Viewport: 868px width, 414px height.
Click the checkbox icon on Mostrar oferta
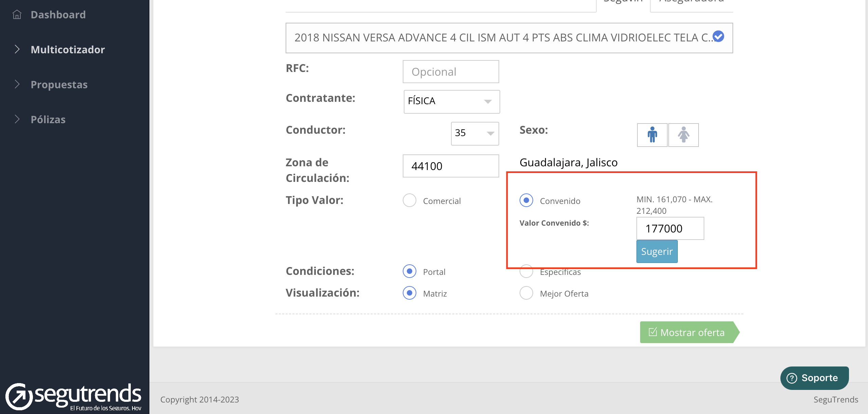tap(652, 332)
